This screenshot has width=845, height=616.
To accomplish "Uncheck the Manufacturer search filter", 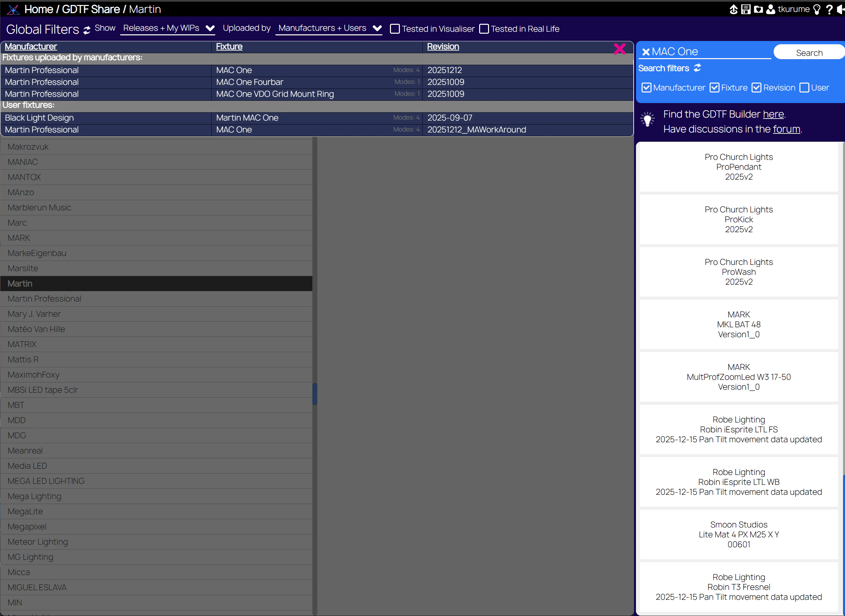I will click(x=646, y=88).
